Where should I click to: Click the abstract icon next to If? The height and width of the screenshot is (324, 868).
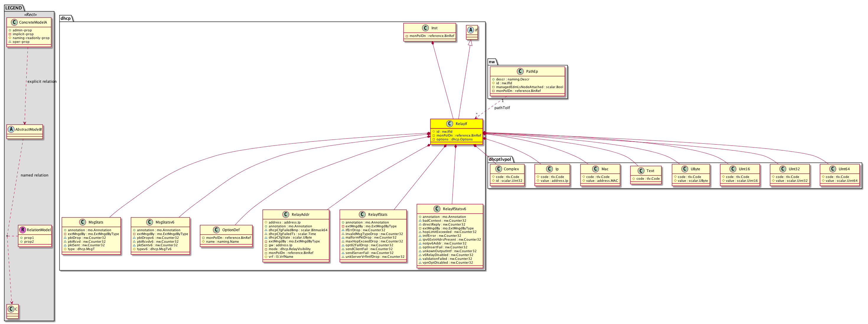[x=470, y=30]
